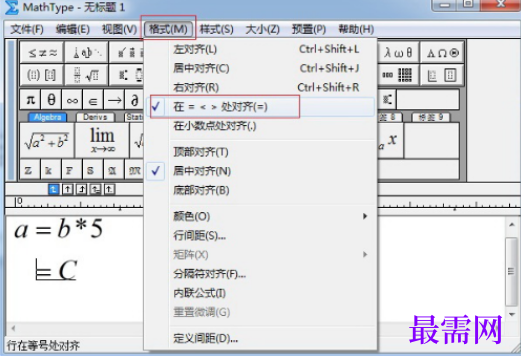Open the View (V) menu

[x=119, y=29]
